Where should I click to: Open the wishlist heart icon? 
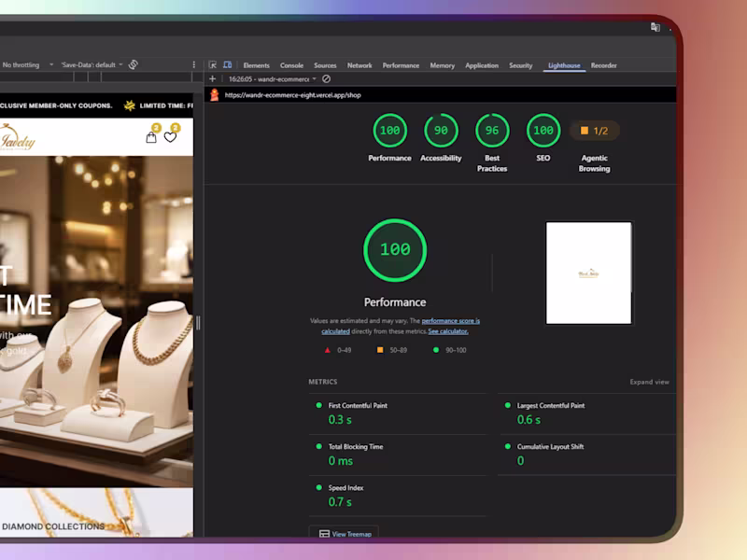click(x=170, y=137)
